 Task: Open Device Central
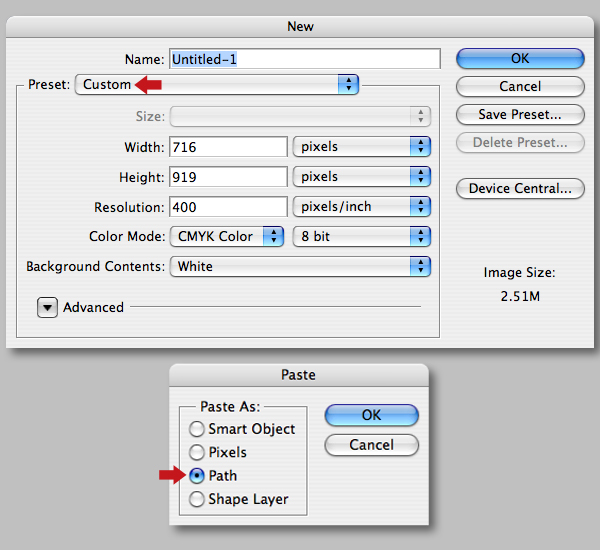tap(520, 188)
